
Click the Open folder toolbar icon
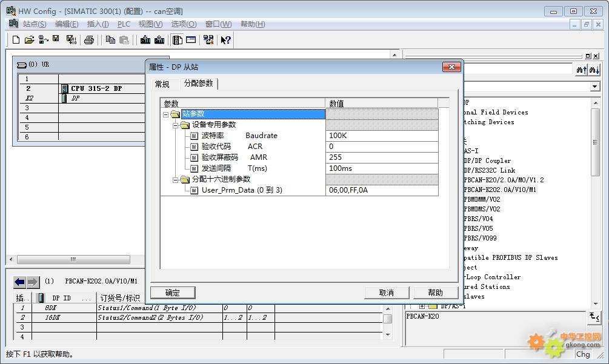[30, 39]
